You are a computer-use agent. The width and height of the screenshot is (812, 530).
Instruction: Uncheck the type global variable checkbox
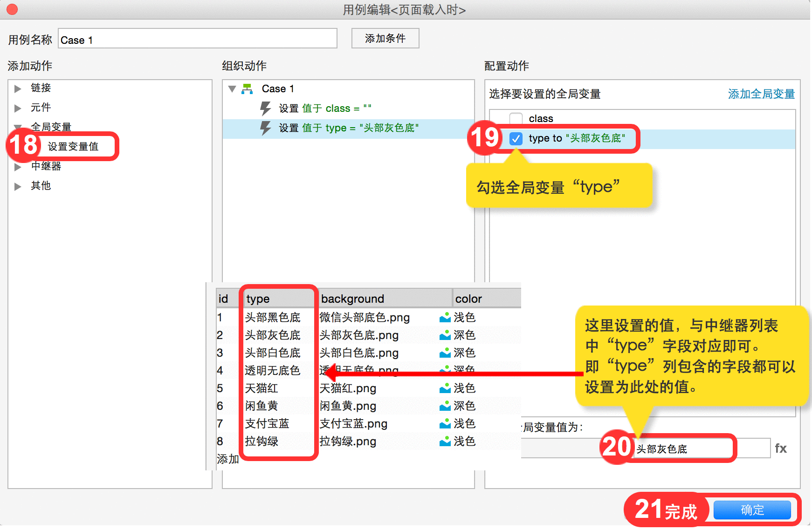point(516,138)
